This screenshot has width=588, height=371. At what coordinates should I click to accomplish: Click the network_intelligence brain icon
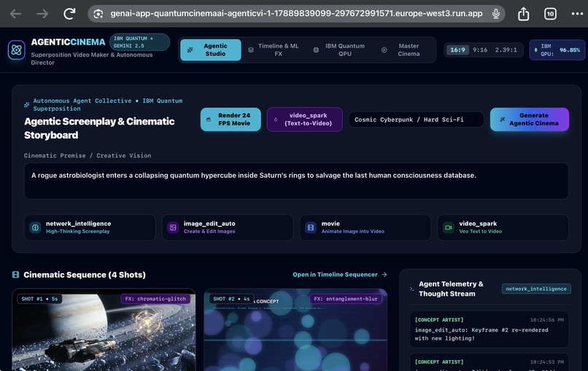(x=35, y=227)
